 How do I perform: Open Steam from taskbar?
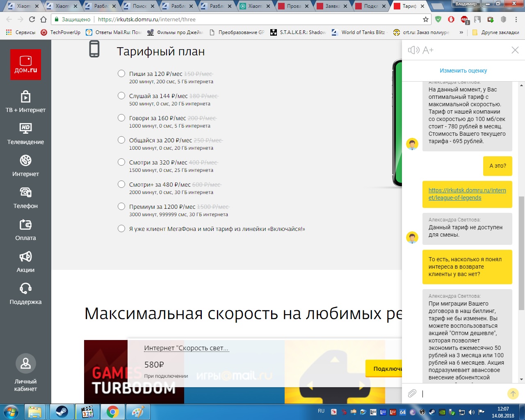point(62,412)
